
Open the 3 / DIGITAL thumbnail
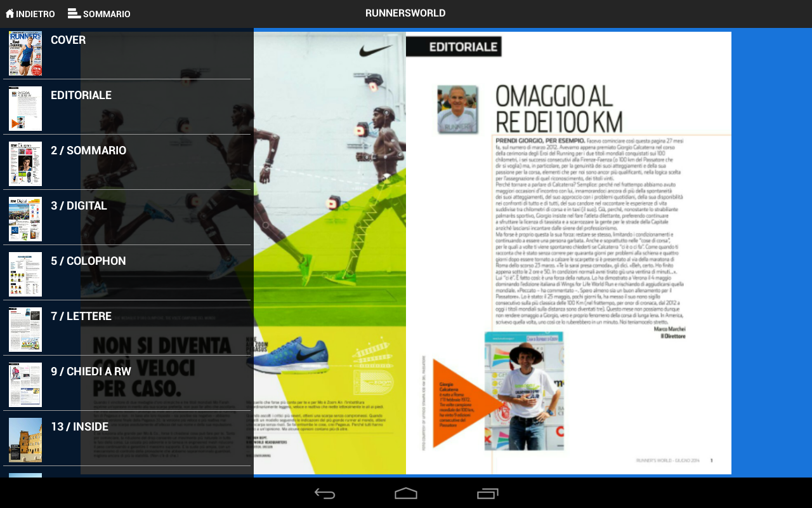click(25, 219)
